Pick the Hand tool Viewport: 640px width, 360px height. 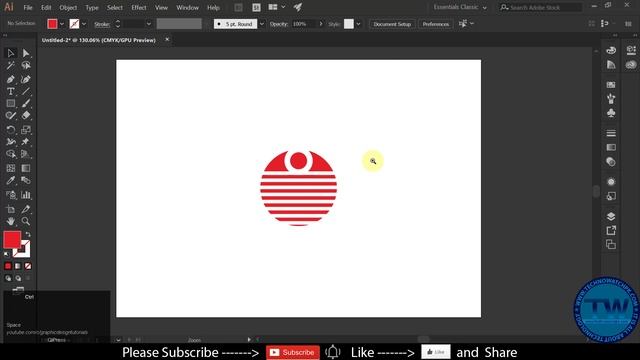(x=11, y=221)
